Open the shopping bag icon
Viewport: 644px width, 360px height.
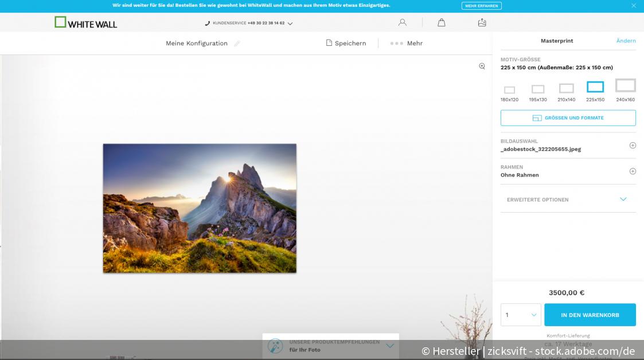pyautogui.click(x=441, y=22)
